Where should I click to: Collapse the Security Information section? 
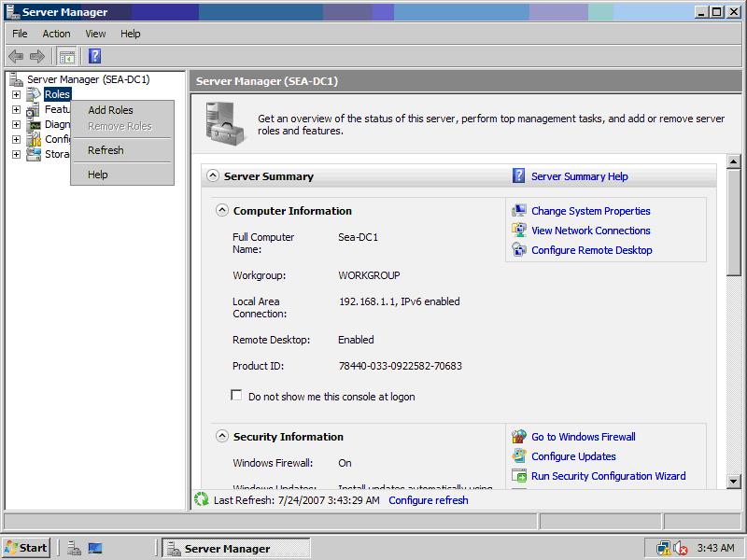(222, 437)
